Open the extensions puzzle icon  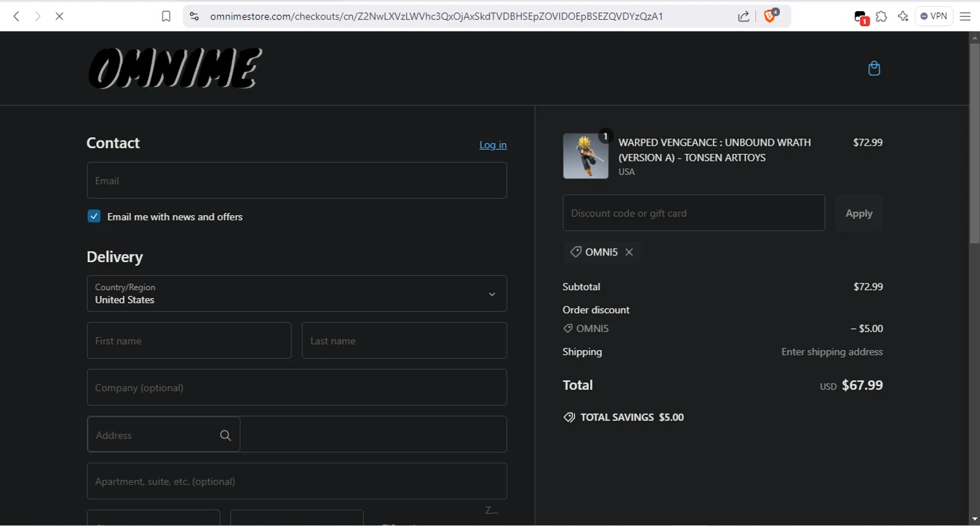point(881,16)
